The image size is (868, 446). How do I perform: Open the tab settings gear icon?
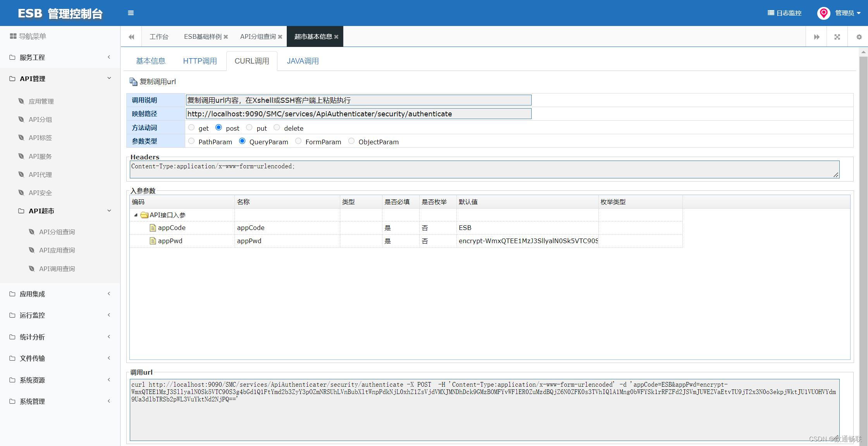click(x=859, y=37)
